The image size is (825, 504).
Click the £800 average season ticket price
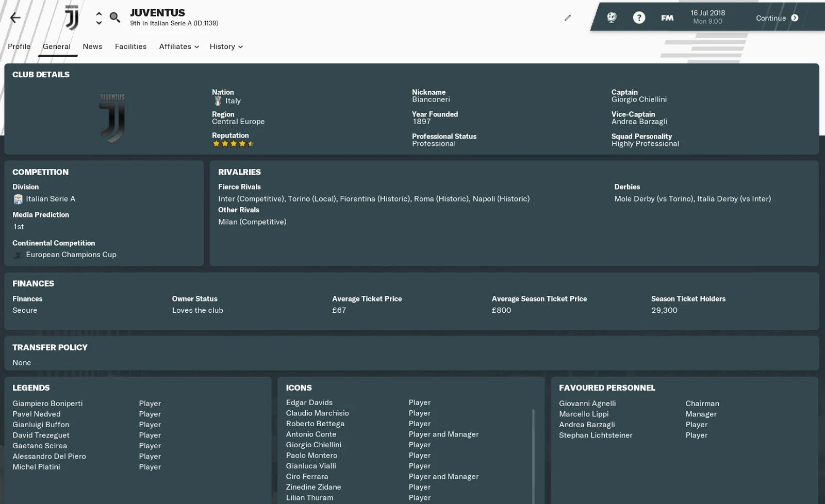pos(501,310)
